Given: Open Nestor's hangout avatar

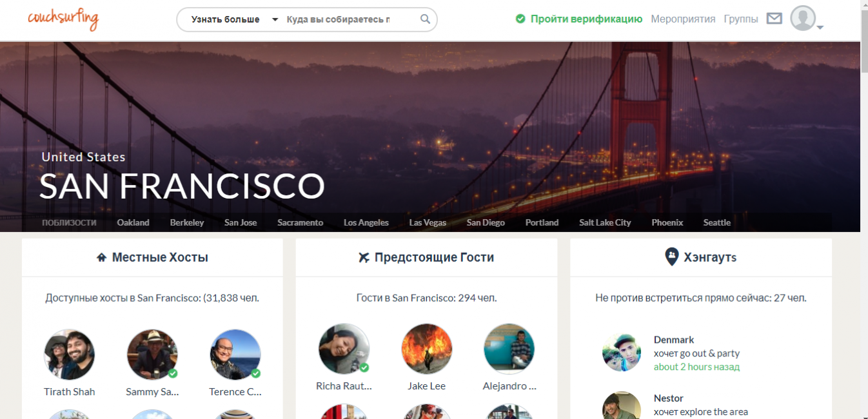Looking at the screenshot, I should point(622,406).
